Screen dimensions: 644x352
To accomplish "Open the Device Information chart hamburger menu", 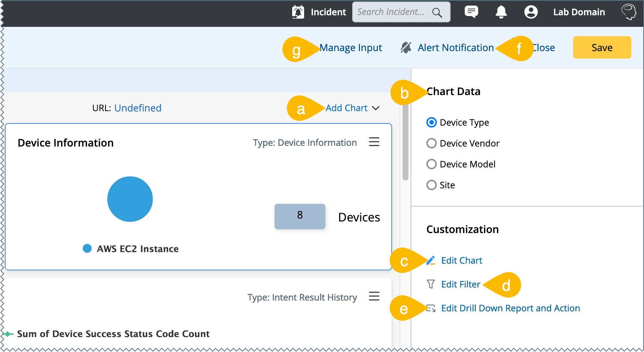I will (374, 142).
